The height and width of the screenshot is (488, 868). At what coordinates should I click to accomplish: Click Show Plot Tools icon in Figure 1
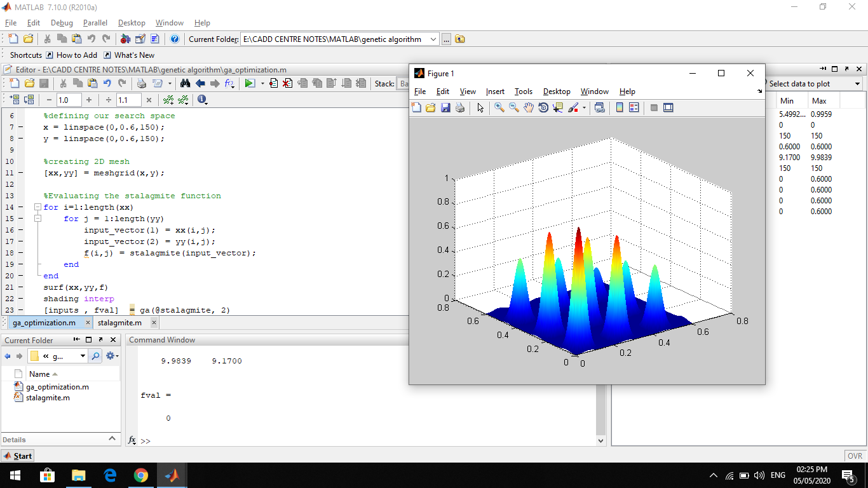coord(668,108)
